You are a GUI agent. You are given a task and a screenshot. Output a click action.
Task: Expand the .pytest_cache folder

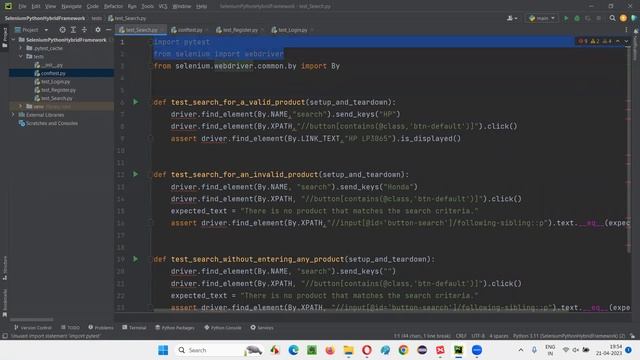tap(20, 48)
